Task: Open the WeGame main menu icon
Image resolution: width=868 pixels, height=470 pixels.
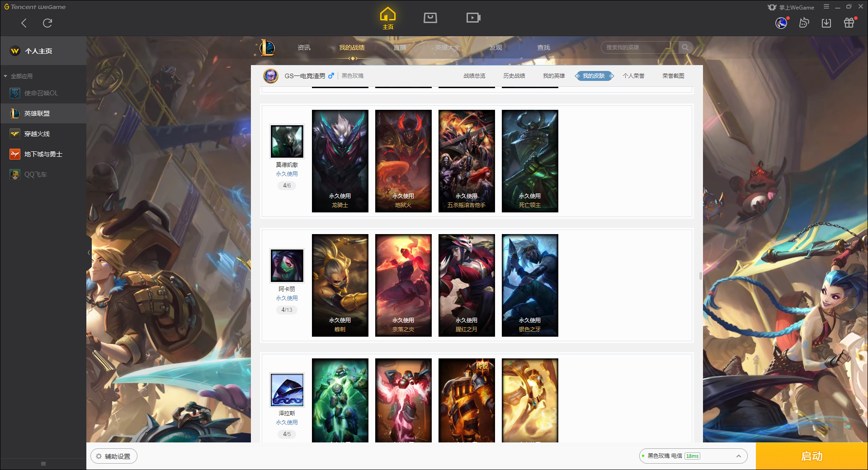Action: point(826,7)
